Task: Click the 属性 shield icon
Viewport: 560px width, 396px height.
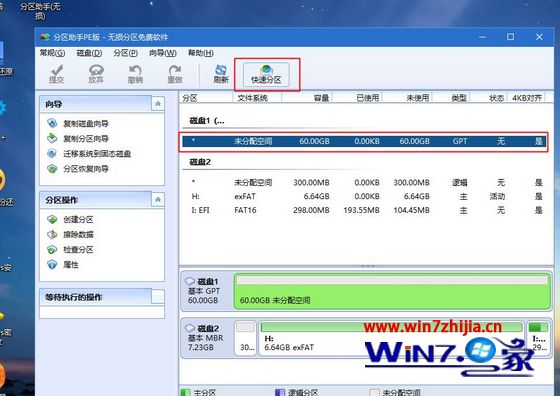Action: (x=52, y=265)
